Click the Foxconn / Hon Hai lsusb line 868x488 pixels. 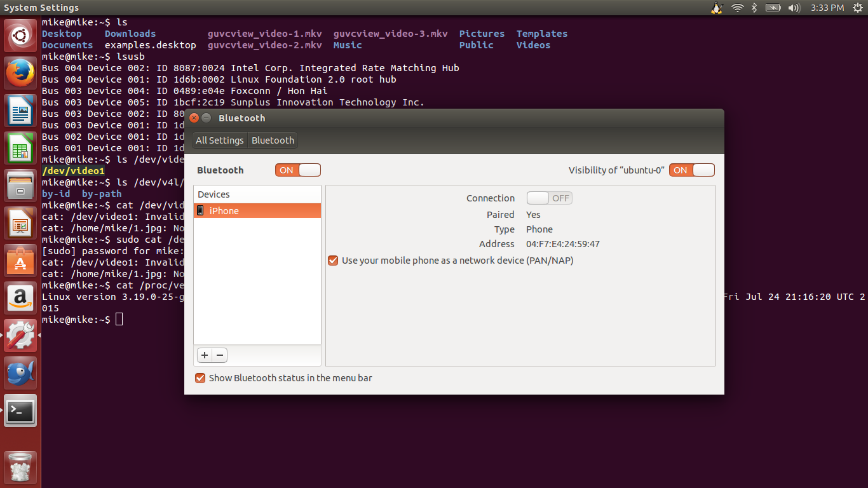click(x=185, y=91)
